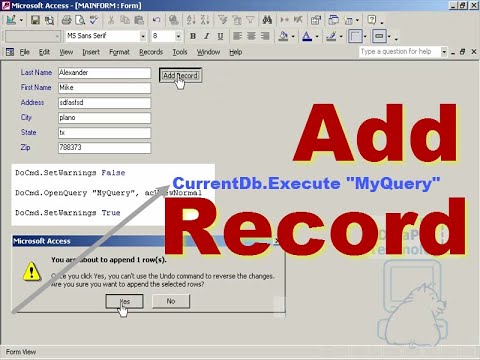Toggle Underline formatting
Screen dimensions: 480x360
pyautogui.click(x=220, y=36)
